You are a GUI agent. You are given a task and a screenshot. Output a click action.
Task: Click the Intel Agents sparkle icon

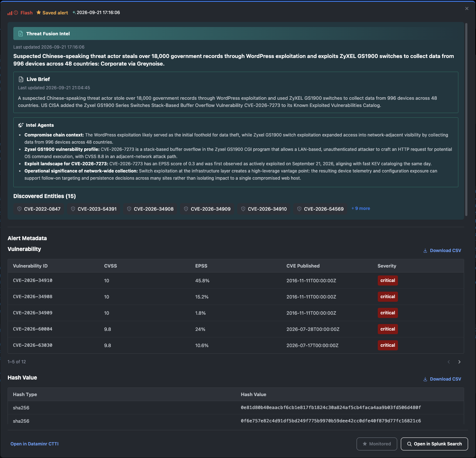pos(21,125)
